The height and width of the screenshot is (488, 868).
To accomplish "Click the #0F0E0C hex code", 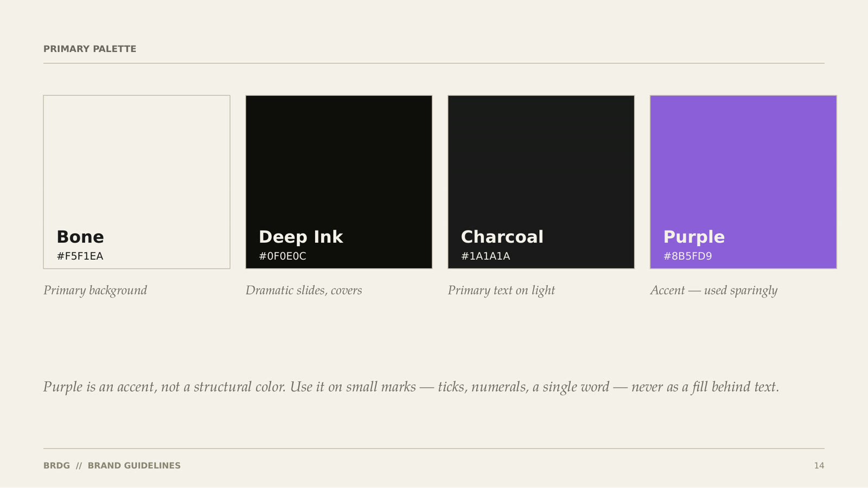I will tap(283, 256).
